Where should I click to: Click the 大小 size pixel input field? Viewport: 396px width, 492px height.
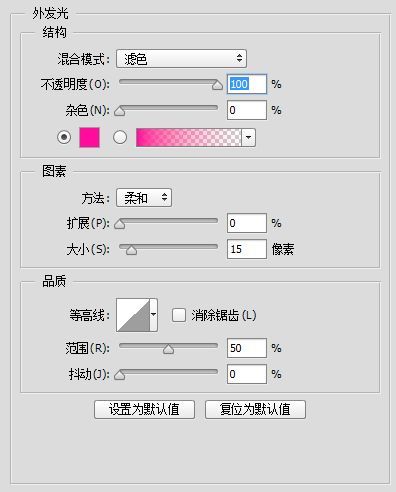tap(247, 249)
